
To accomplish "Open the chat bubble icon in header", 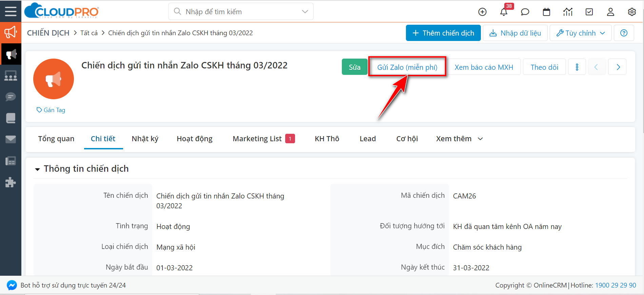I will click(525, 12).
